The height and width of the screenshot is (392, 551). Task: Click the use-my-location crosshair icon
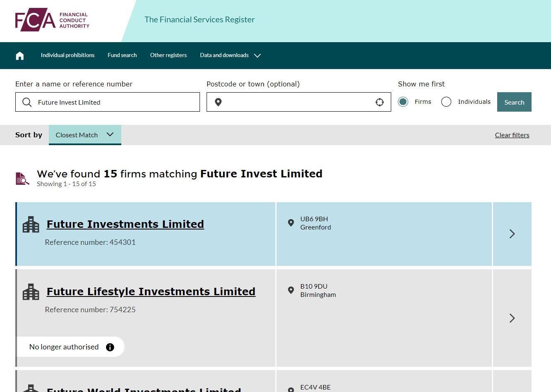379,102
